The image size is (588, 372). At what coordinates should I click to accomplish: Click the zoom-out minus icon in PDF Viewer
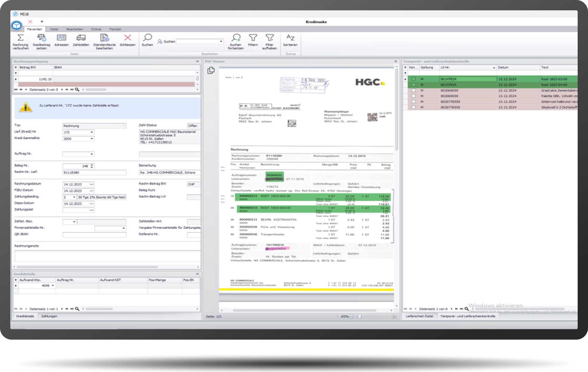[x=351, y=317]
